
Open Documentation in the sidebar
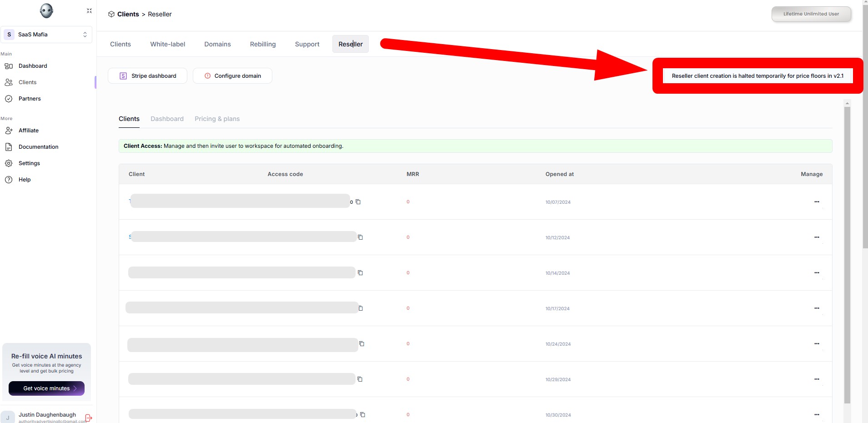pos(38,147)
